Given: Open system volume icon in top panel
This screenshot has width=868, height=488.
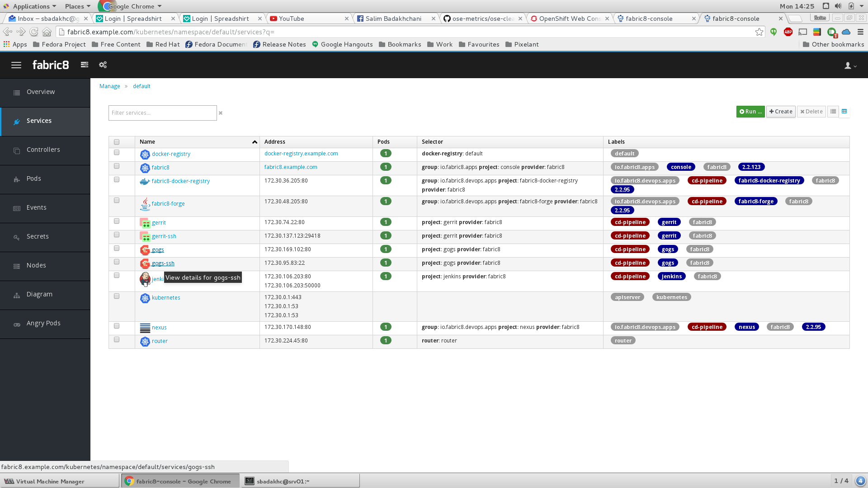Looking at the screenshot, I should [x=838, y=6].
